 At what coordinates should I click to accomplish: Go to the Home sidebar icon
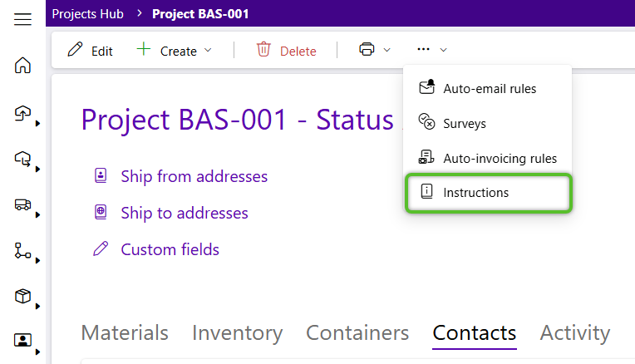tap(22, 65)
